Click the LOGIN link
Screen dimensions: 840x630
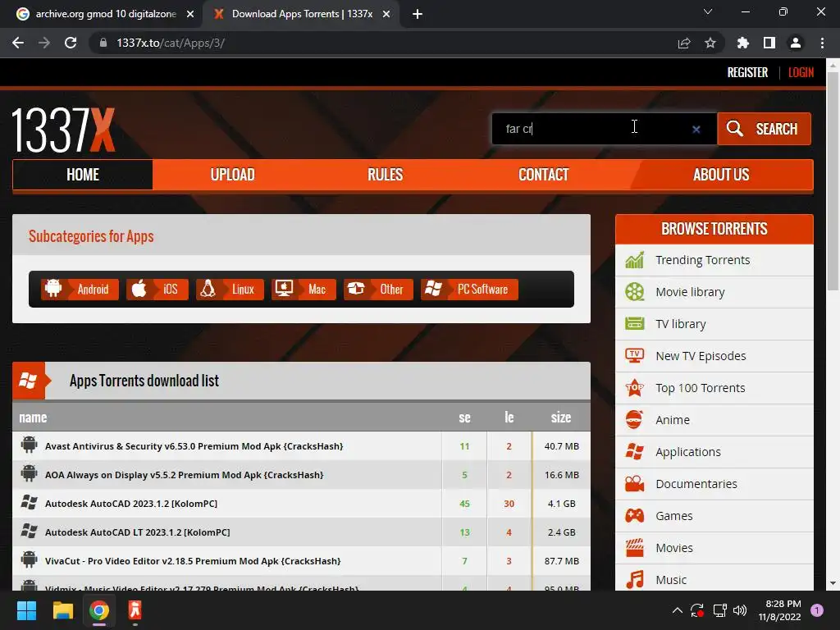pyautogui.click(x=801, y=72)
